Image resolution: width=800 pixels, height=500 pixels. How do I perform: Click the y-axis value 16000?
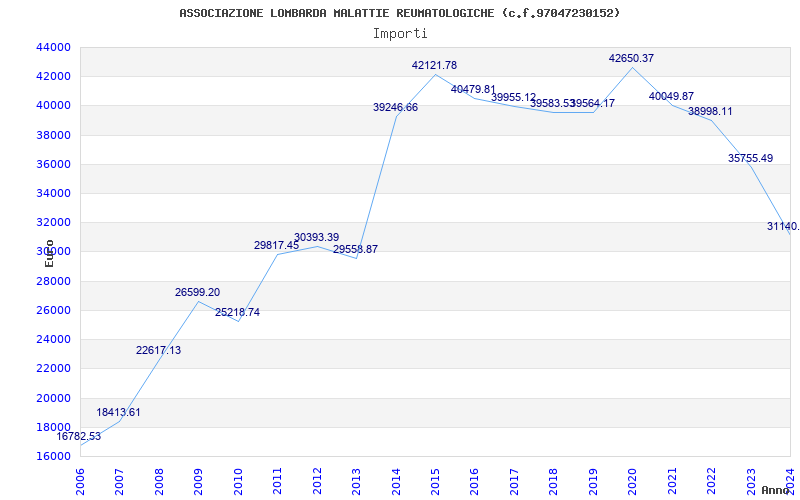(53, 456)
